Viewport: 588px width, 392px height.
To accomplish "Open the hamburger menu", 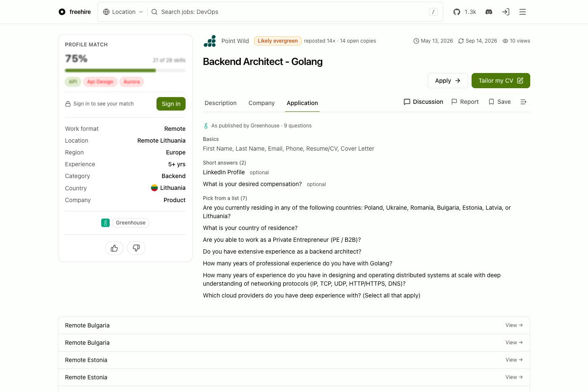I will (x=523, y=12).
